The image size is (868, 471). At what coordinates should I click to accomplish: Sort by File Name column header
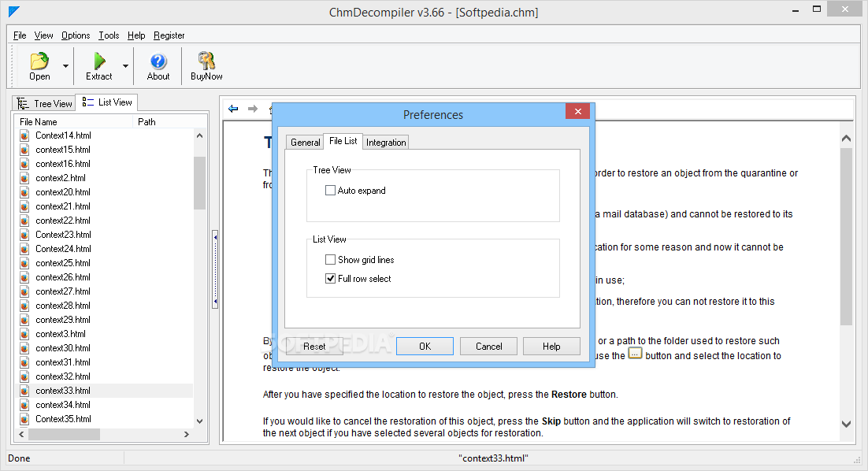[75, 122]
